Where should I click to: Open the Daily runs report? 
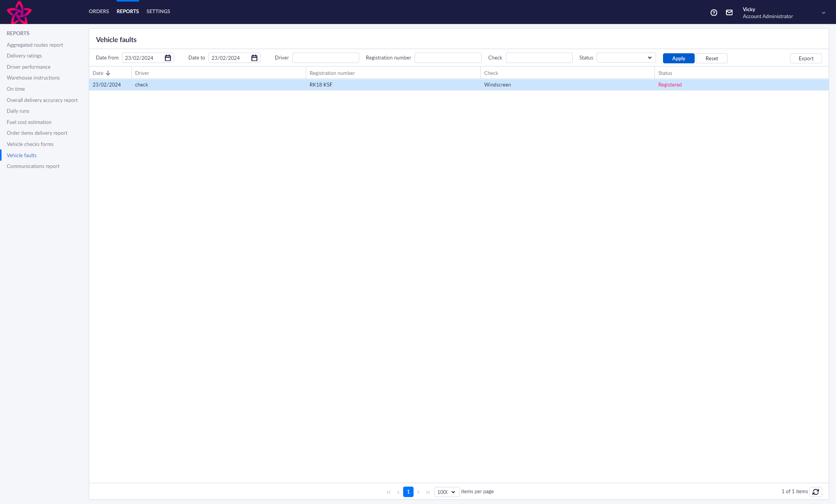pyautogui.click(x=18, y=111)
